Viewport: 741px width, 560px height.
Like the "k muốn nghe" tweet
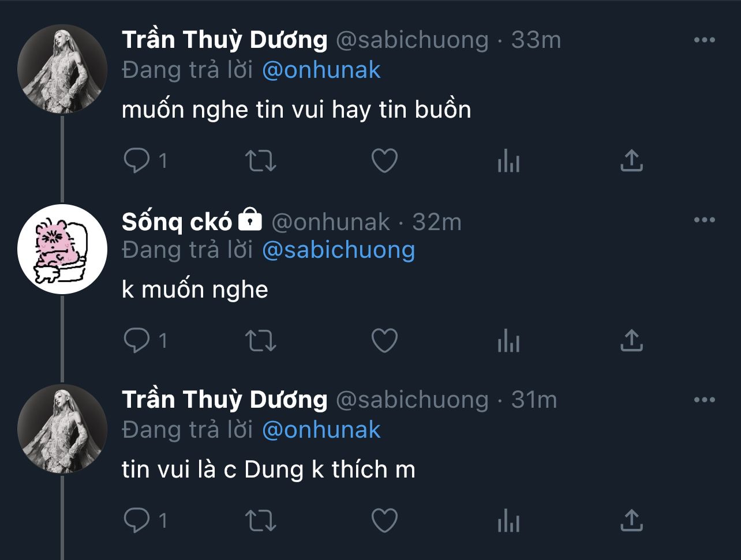(x=384, y=341)
